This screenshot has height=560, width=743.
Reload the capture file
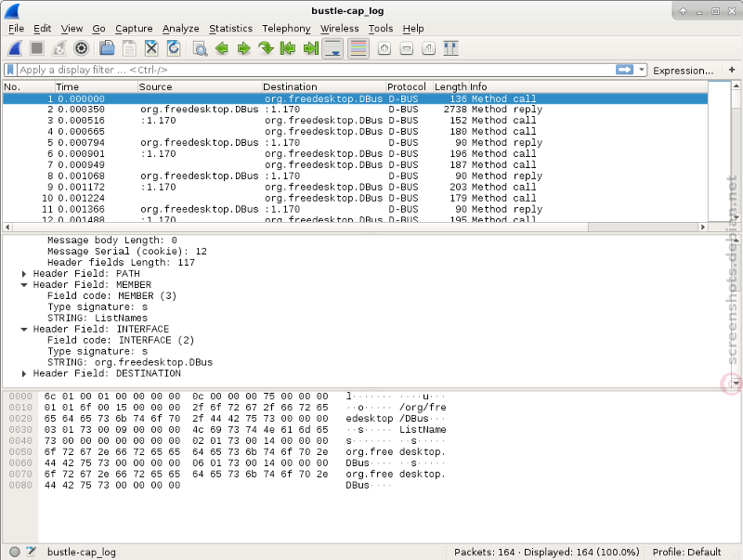(174, 48)
